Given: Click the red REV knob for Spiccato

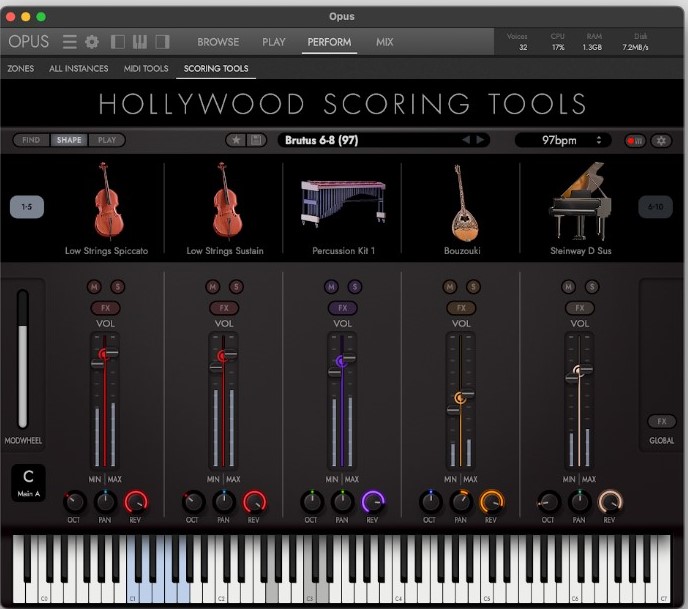Looking at the screenshot, I should 136,502.
